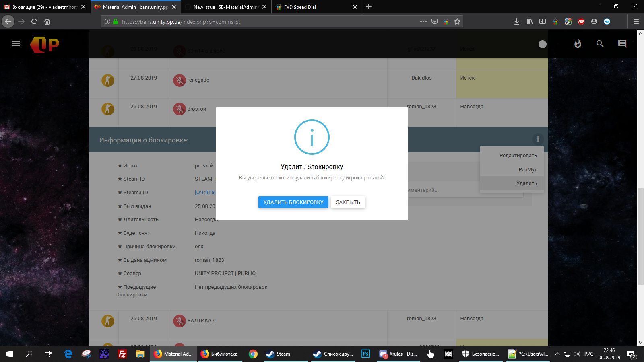This screenshot has height=362, width=644.
Task: Click the page vertical scrollbar
Action: point(640,236)
